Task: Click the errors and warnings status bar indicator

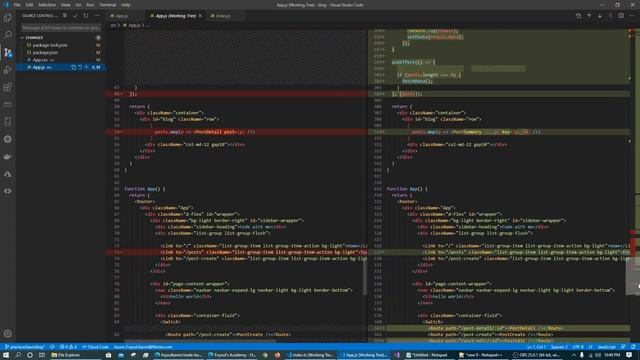Action: coord(68,347)
